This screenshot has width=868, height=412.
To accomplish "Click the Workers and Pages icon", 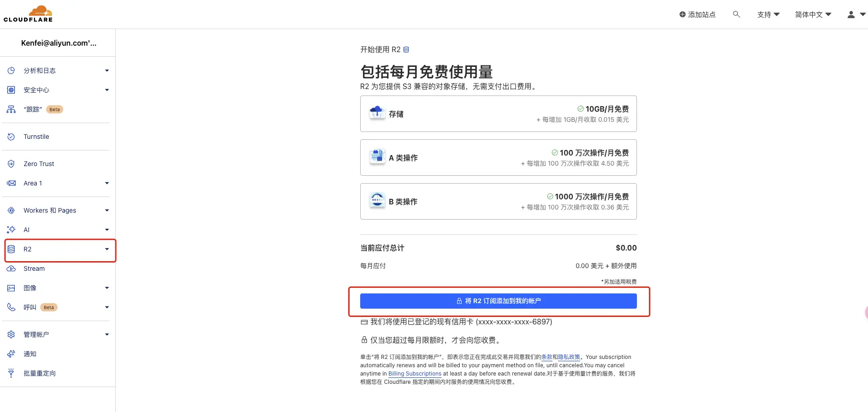I will coord(11,210).
